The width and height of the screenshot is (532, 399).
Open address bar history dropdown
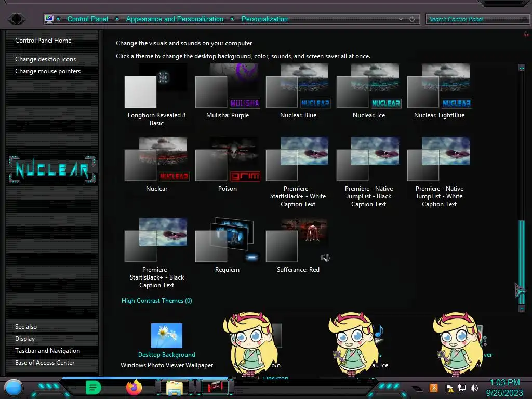401,19
